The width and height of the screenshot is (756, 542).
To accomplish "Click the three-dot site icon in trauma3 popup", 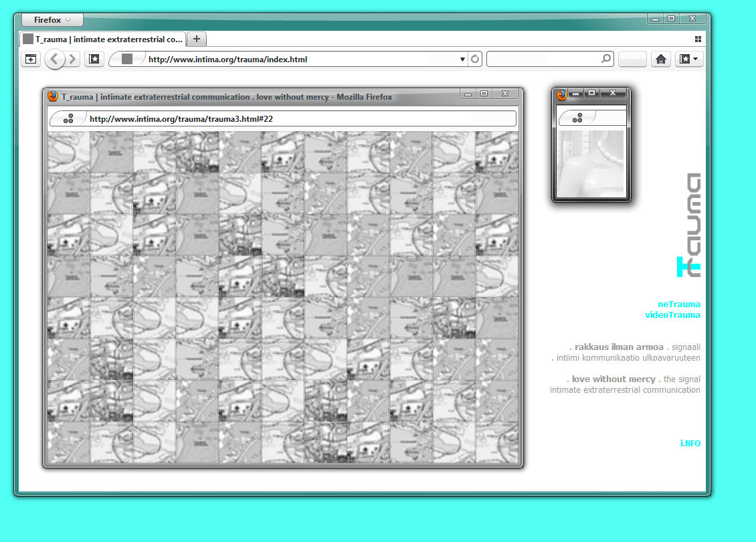I will click(68, 118).
